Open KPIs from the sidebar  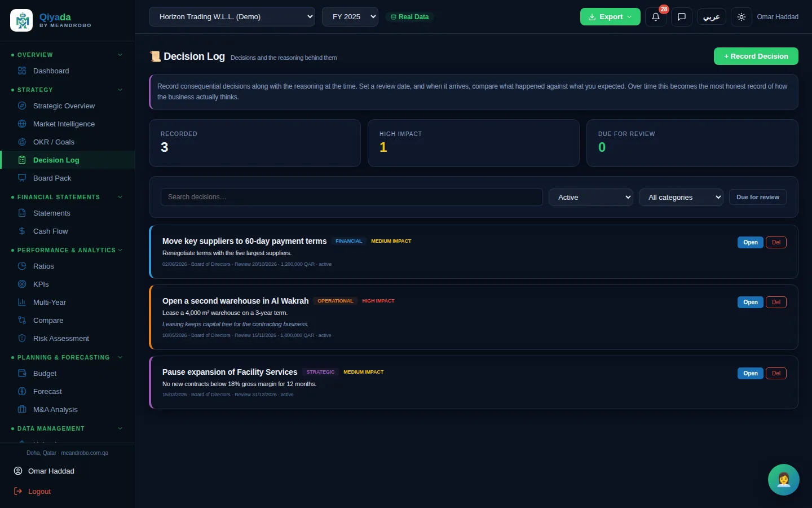67,284
